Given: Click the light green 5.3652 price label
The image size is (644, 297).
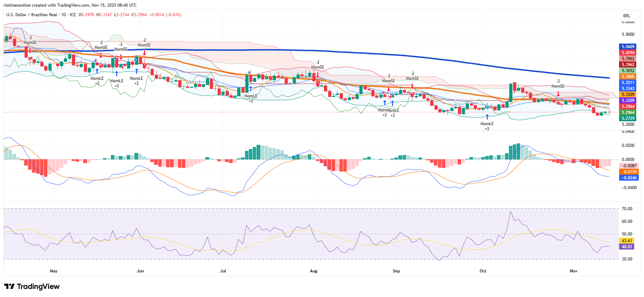Looking at the screenshot, I should pyautogui.click(x=628, y=71).
